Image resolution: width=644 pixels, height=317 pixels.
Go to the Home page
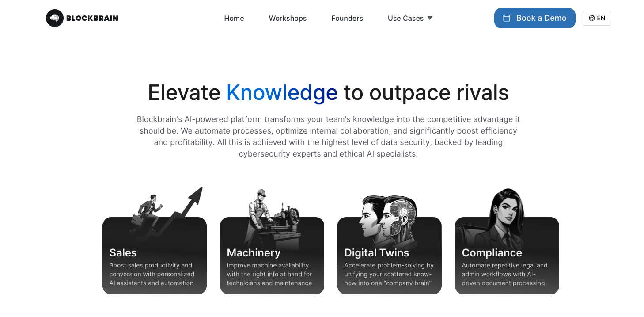click(234, 18)
